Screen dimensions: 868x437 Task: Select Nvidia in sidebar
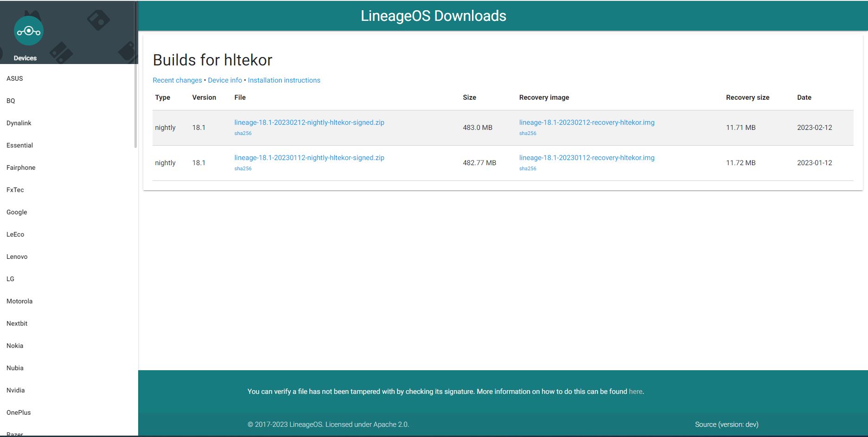[16, 390]
